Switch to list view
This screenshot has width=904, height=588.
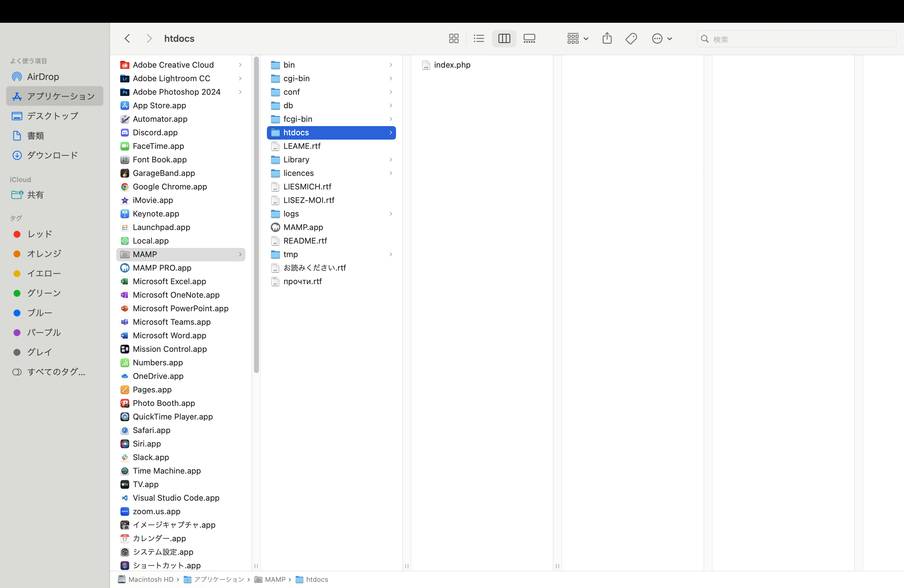click(x=478, y=39)
